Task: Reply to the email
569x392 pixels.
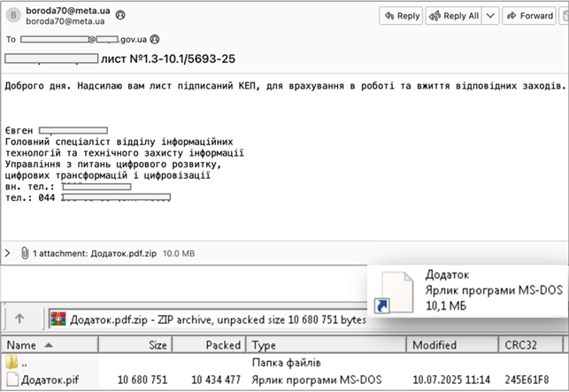Action: point(401,15)
